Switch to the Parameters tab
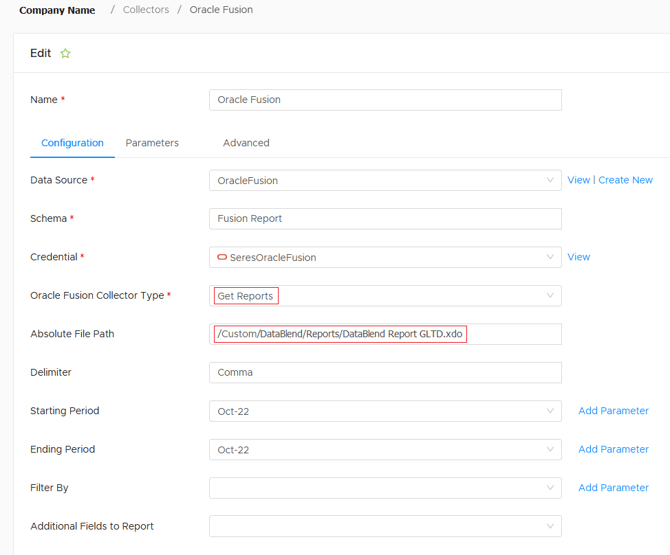 [152, 143]
